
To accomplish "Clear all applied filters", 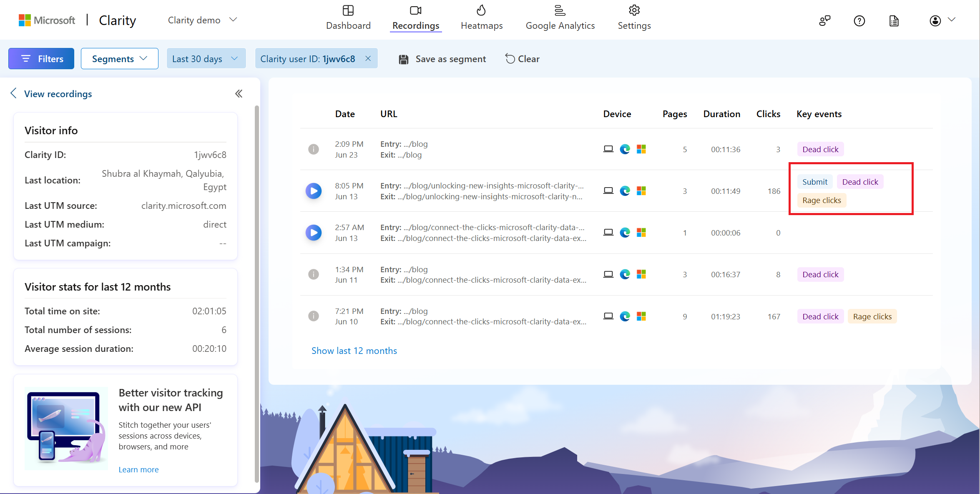I will 522,59.
